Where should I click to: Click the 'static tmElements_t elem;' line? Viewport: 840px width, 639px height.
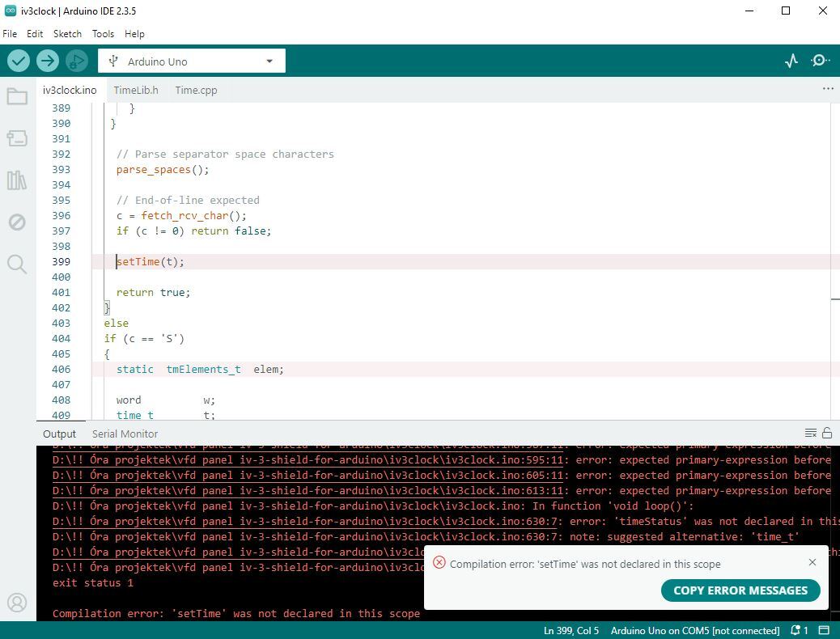click(x=200, y=370)
